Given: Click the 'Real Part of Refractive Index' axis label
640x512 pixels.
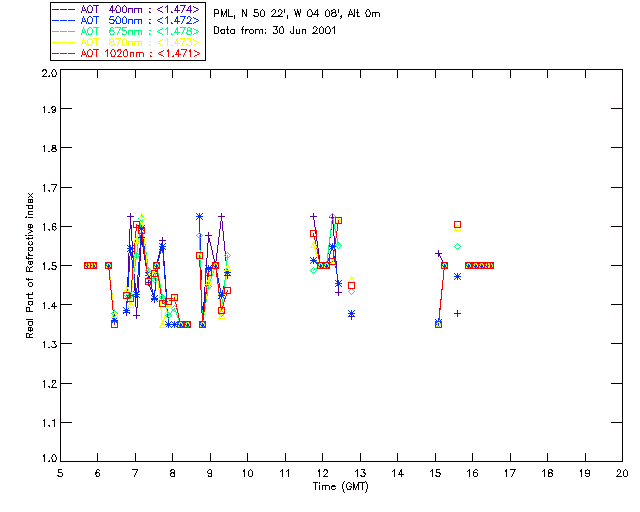Looking at the screenshot, I should [x=29, y=265].
